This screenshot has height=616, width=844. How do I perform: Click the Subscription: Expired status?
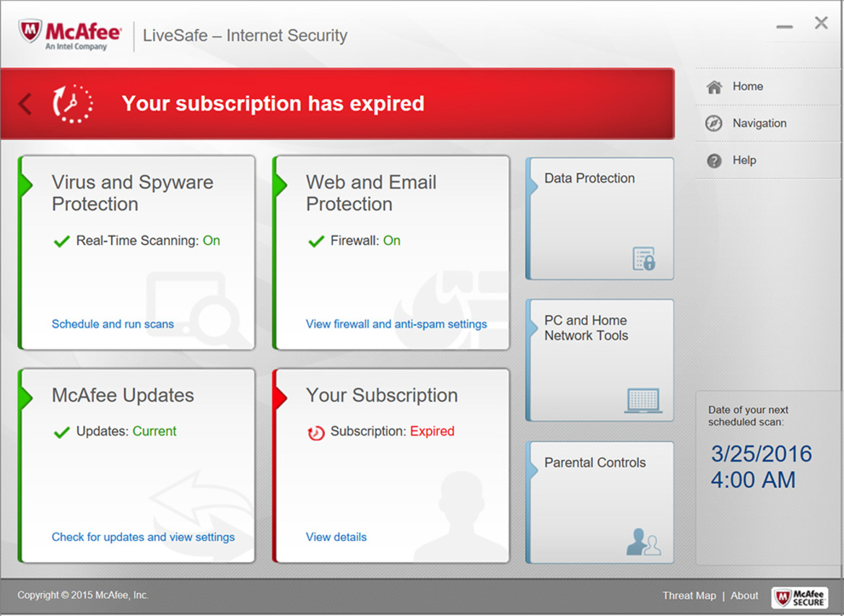click(x=392, y=431)
